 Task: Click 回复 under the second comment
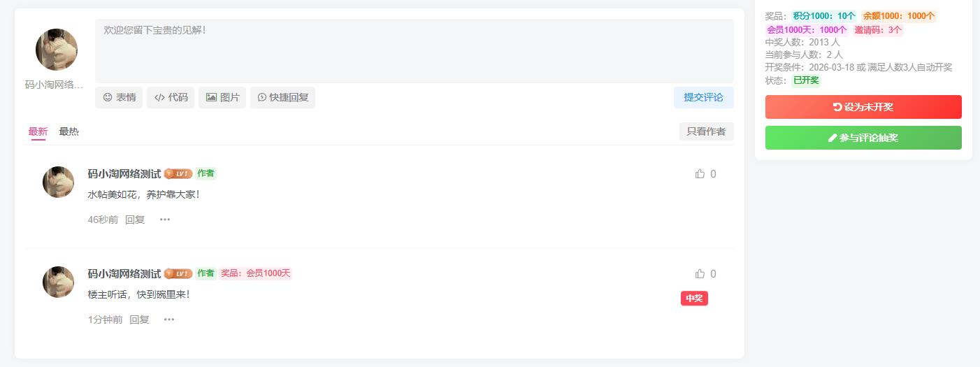coord(139,319)
